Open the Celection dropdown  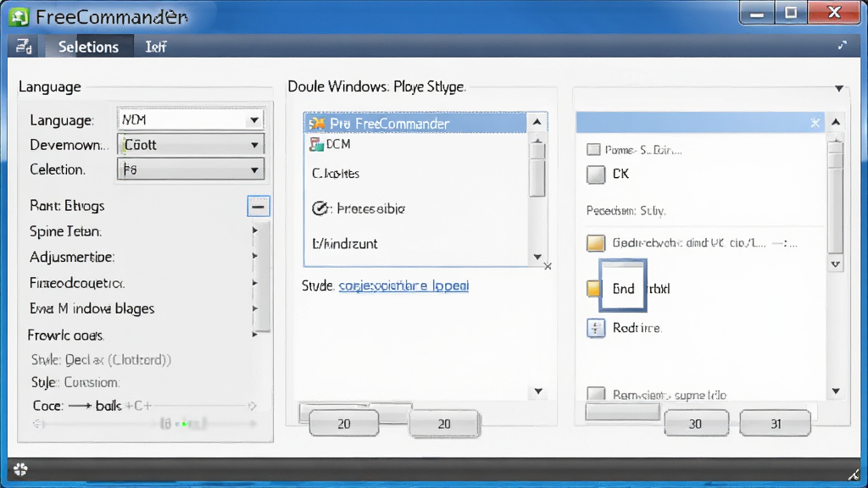(191, 169)
